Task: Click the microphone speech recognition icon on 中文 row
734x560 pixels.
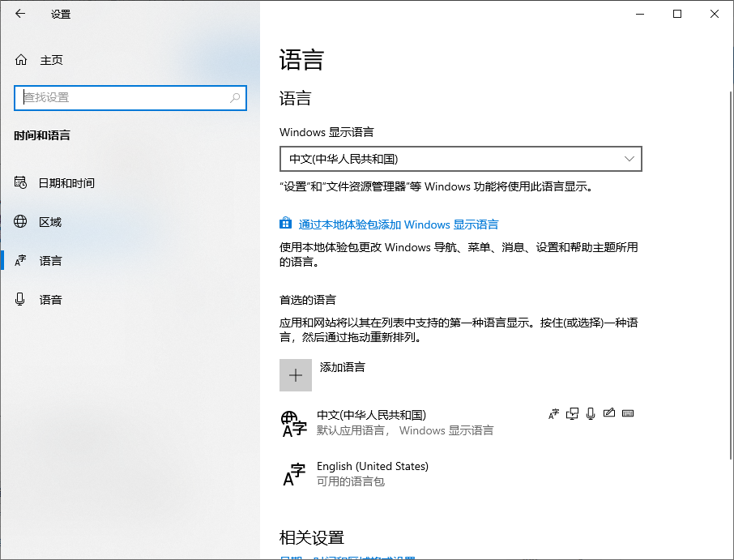Action: (591, 414)
